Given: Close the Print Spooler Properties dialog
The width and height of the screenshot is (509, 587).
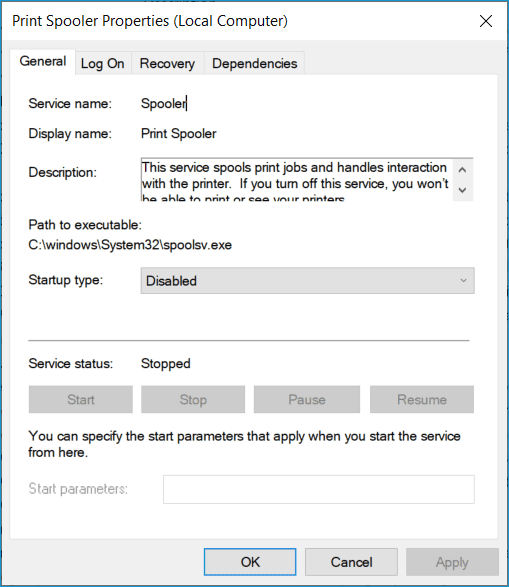Looking at the screenshot, I should pos(485,21).
